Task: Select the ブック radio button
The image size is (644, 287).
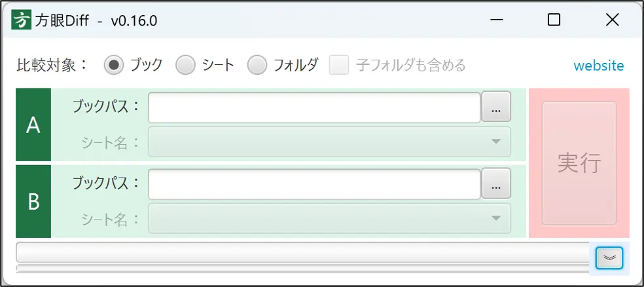Action: (x=115, y=65)
